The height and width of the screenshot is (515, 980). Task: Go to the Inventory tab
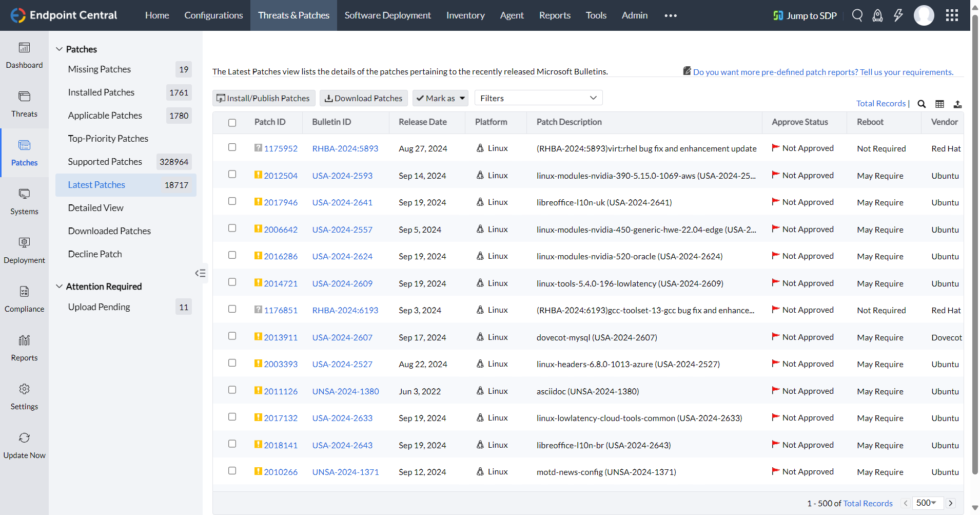[465, 15]
